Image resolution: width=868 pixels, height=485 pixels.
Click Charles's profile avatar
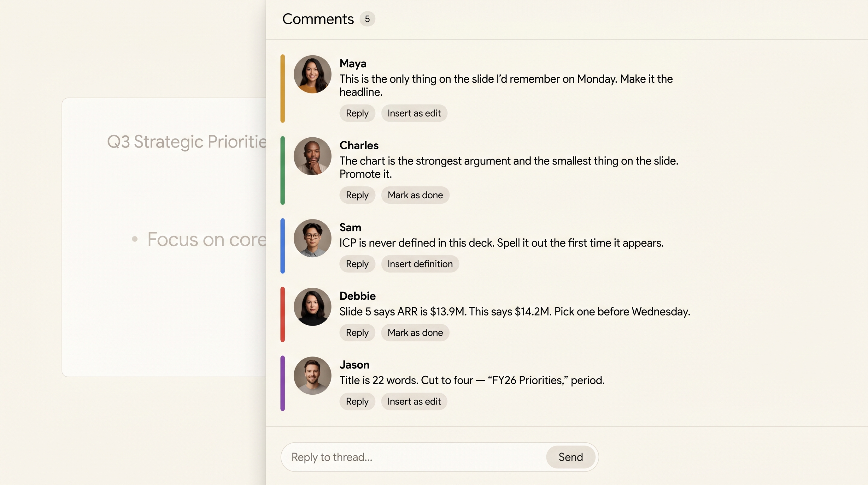[312, 156]
